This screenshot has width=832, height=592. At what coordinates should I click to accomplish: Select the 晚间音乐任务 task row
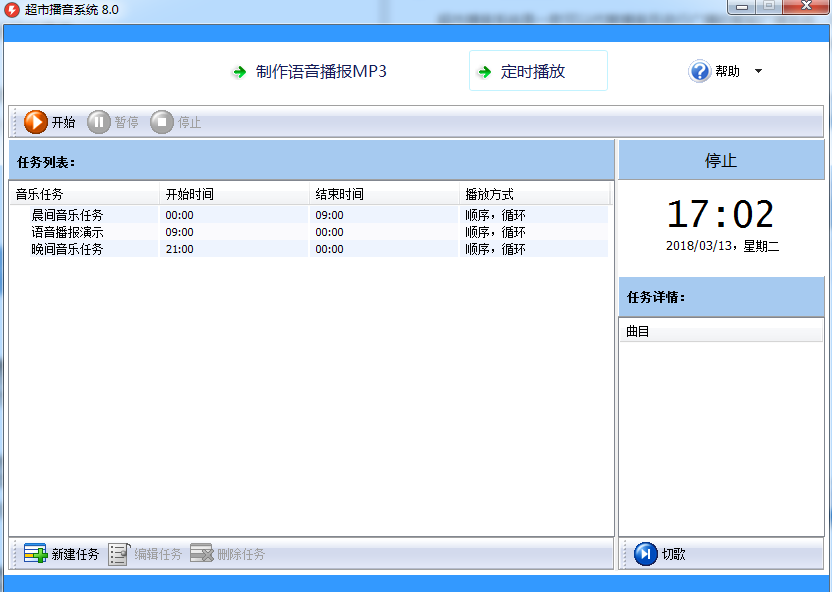point(309,249)
